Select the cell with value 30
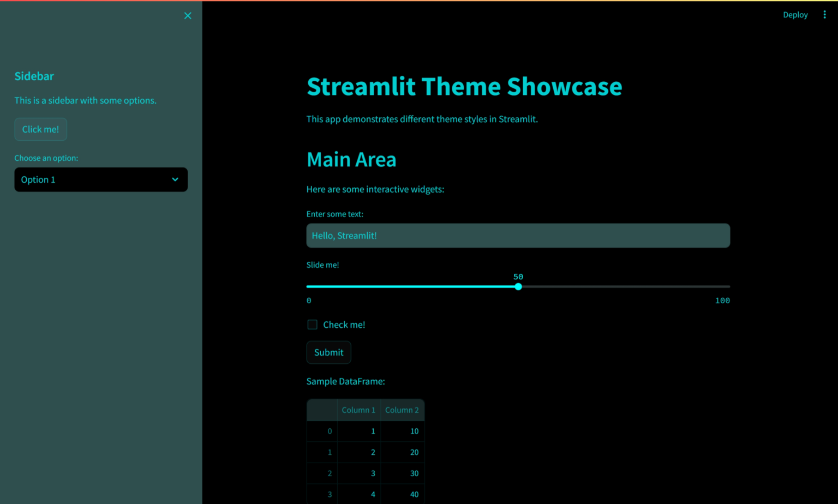Viewport: 838px width, 504px height. pyautogui.click(x=403, y=473)
